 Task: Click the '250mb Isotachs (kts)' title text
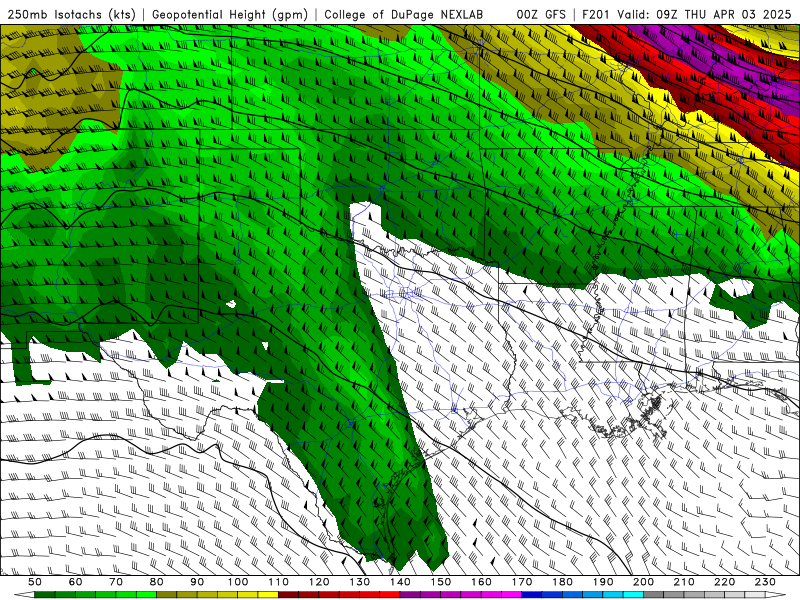[x=71, y=15]
